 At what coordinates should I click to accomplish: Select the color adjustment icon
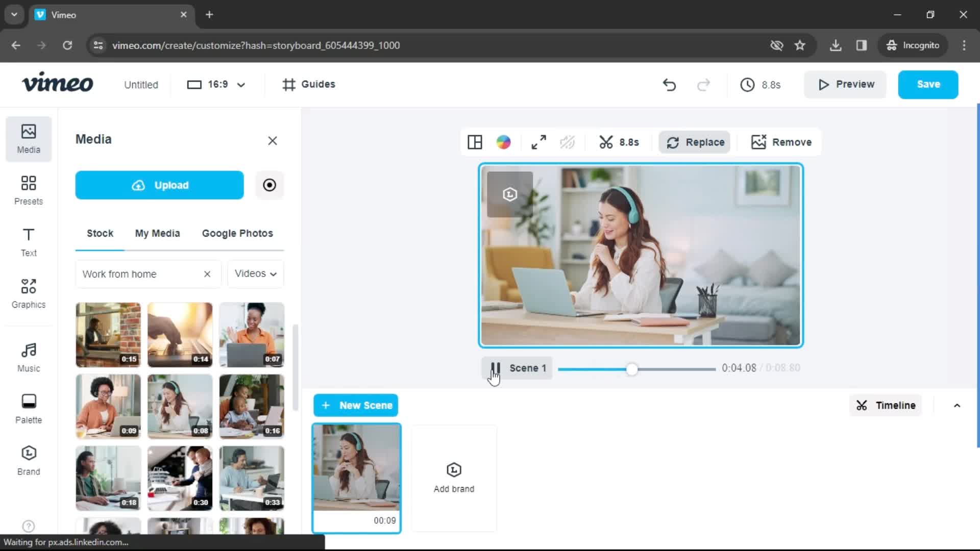[505, 142]
